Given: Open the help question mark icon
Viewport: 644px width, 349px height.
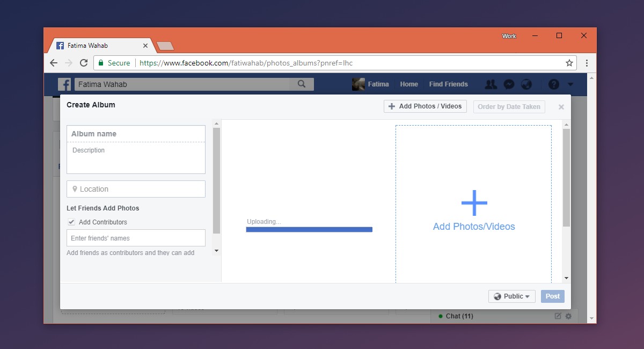Looking at the screenshot, I should click(553, 84).
